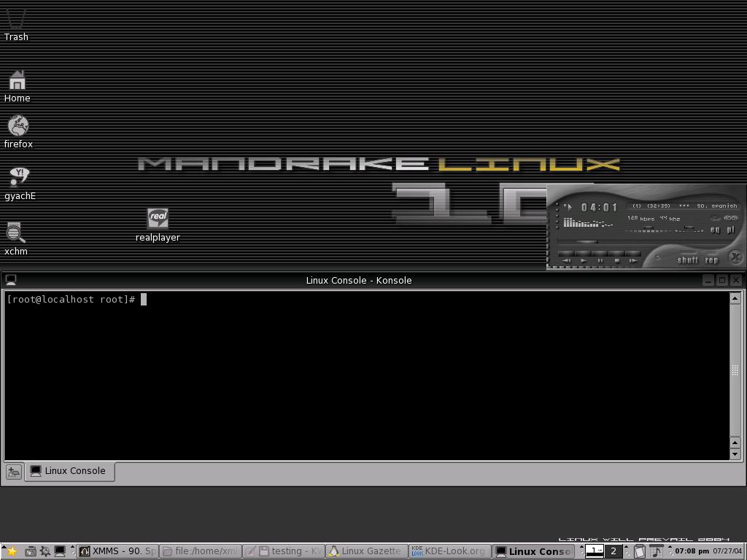Switch to Linux Gazette taskbar entry

click(366, 551)
